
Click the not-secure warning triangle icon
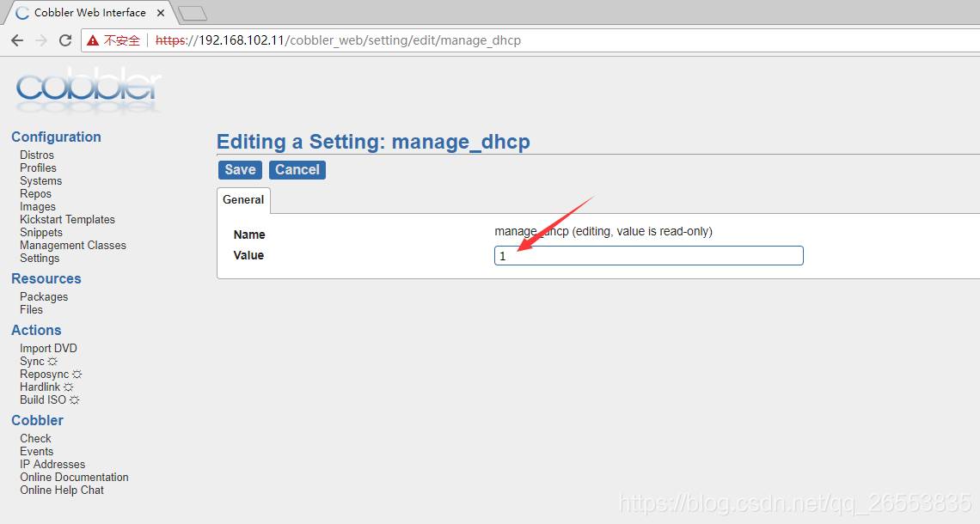[93, 40]
